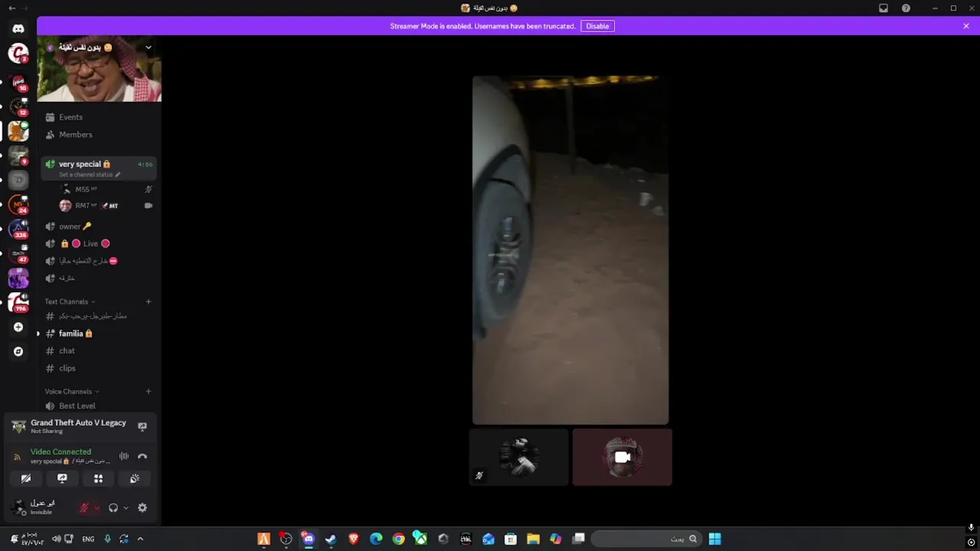This screenshot has width=980, height=551.
Task: Open server icon with badge 335
Action: [x=18, y=229]
